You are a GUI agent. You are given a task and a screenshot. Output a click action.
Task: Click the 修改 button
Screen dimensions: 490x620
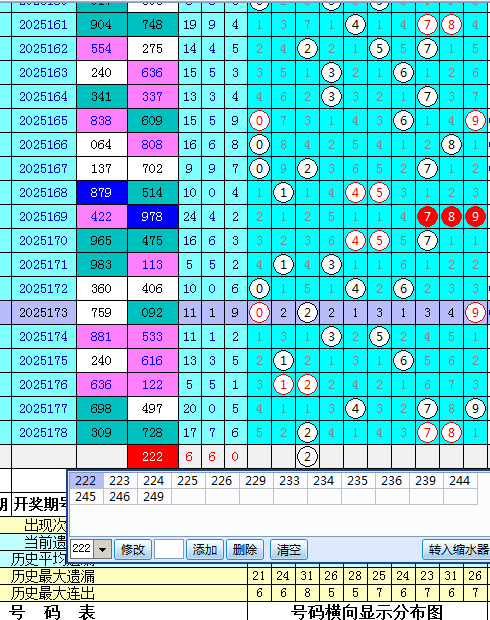click(132, 550)
